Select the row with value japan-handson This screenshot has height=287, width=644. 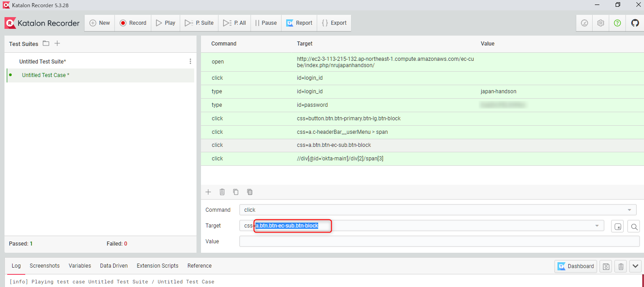pyautogui.click(x=422, y=91)
